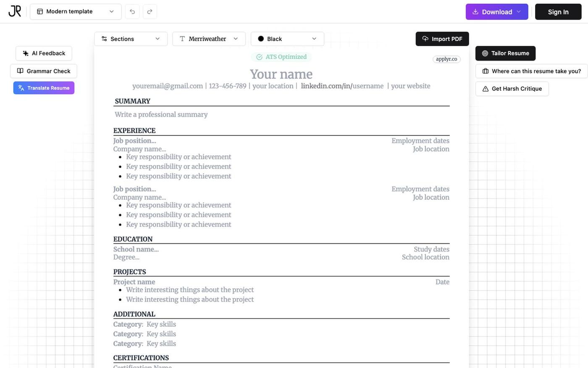588x368 pixels.
Task: Open the Sections dropdown
Action: click(131, 39)
